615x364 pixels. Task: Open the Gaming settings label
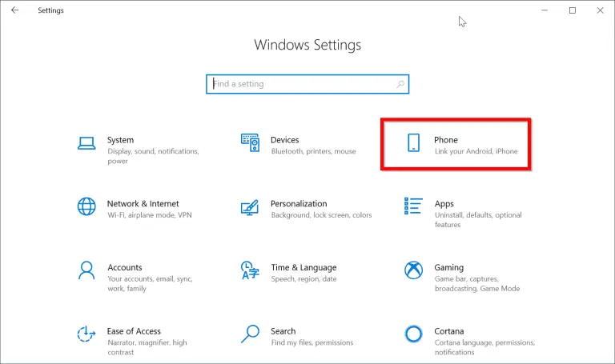tap(448, 268)
